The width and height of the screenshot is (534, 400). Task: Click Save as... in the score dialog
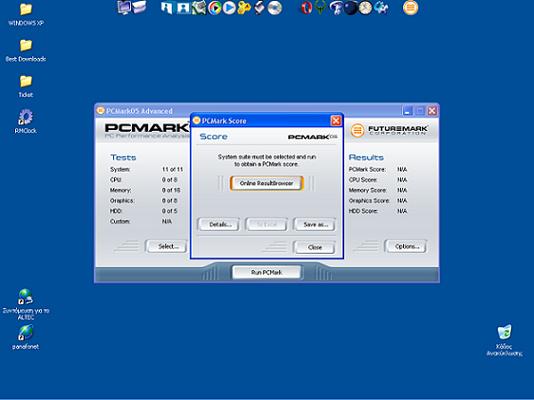315,225
